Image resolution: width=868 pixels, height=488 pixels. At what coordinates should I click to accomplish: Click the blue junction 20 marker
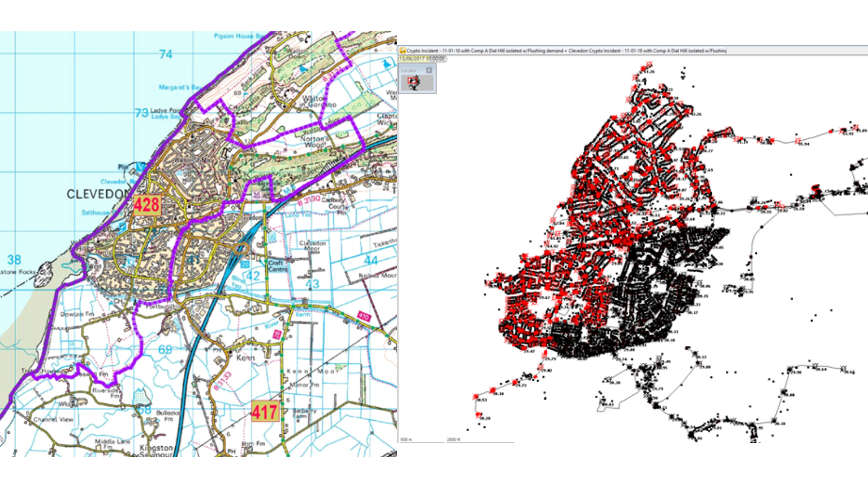pos(245,264)
